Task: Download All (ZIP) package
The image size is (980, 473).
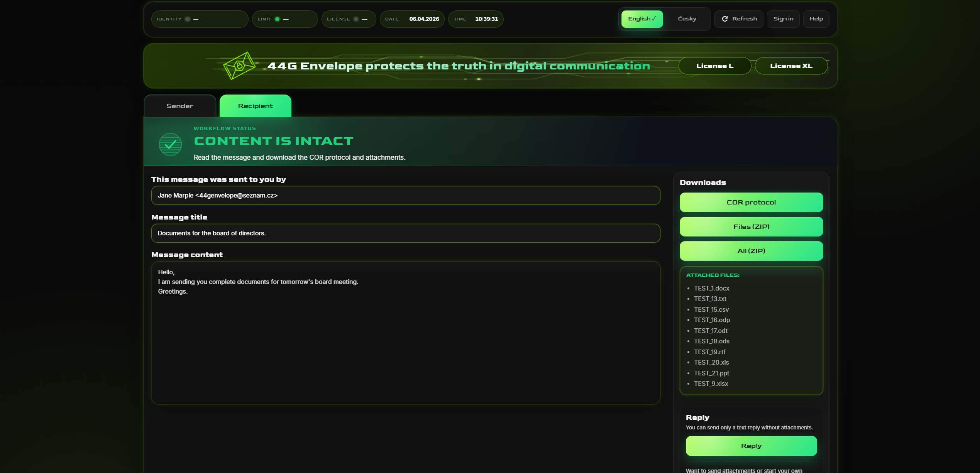Action: click(751, 251)
